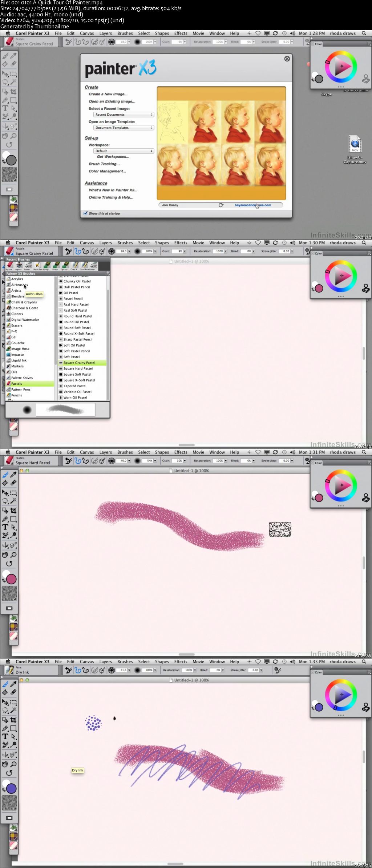This screenshot has height=868, width=372.
Task: Select the Text tool in welcome screen frame
Action: point(5,108)
